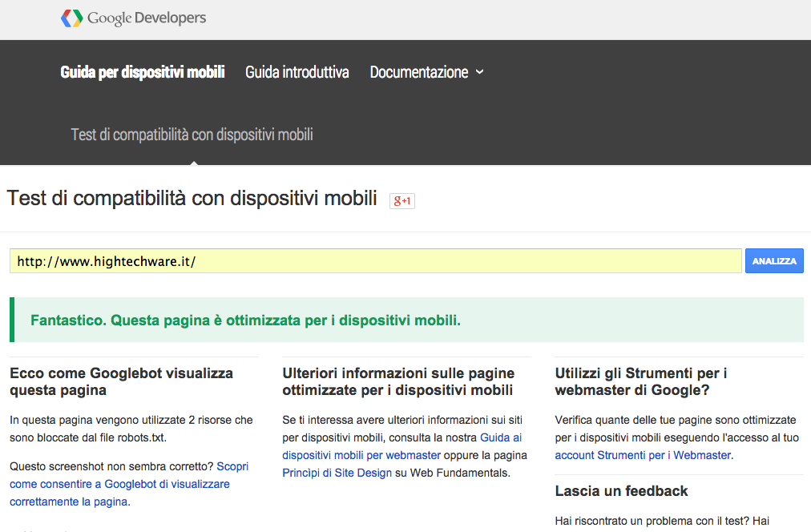This screenshot has height=532, width=811.
Task: Expand the Documentazione dropdown arrow
Action: click(x=479, y=72)
